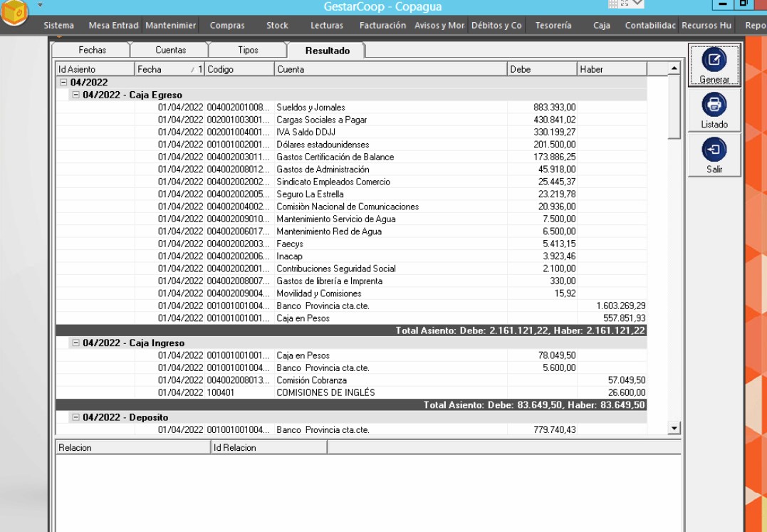Screen dimensions: 767x532
Task: Collapse the Caja Ingreso group
Action: (x=76, y=343)
